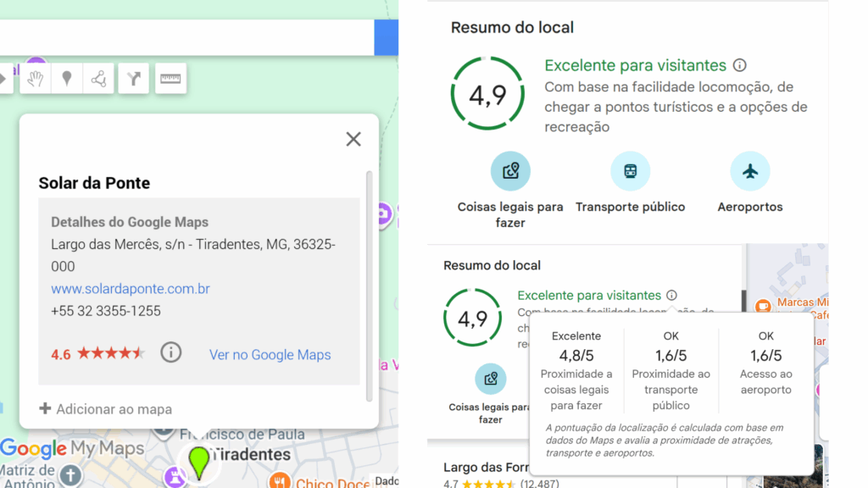The width and height of the screenshot is (868, 488).
Task: Click the 4,9 score progress circle
Action: (x=488, y=93)
